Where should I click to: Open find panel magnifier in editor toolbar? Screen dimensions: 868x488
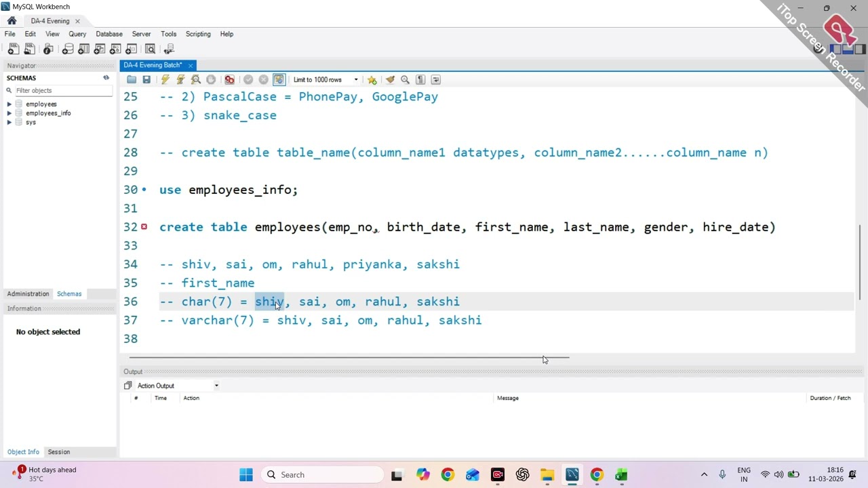pyautogui.click(x=406, y=80)
